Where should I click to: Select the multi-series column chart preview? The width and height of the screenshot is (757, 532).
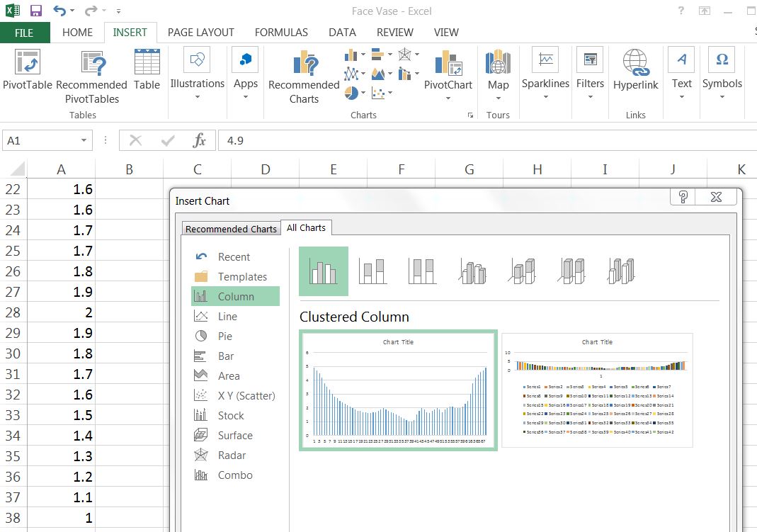(597, 390)
